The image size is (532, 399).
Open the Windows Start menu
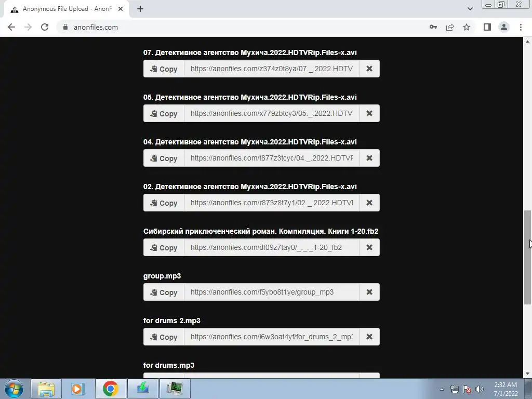pyautogui.click(x=14, y=389)
